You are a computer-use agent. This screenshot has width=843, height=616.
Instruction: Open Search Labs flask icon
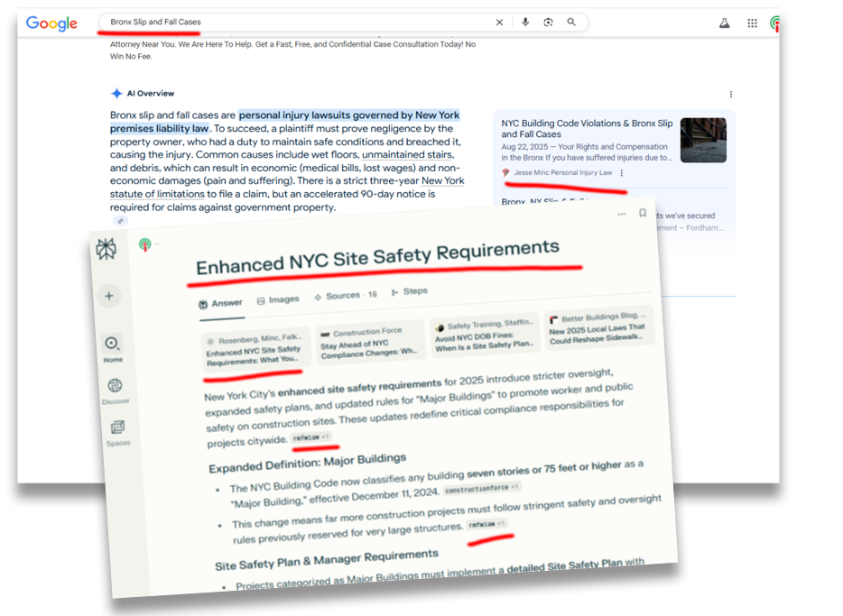point(724,23)
